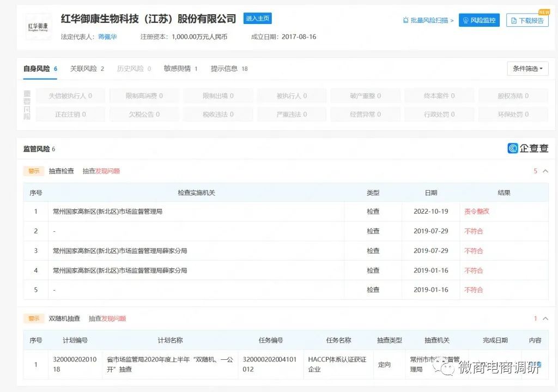Start 批量风险扫描 batch risk scan

point(428,20)
